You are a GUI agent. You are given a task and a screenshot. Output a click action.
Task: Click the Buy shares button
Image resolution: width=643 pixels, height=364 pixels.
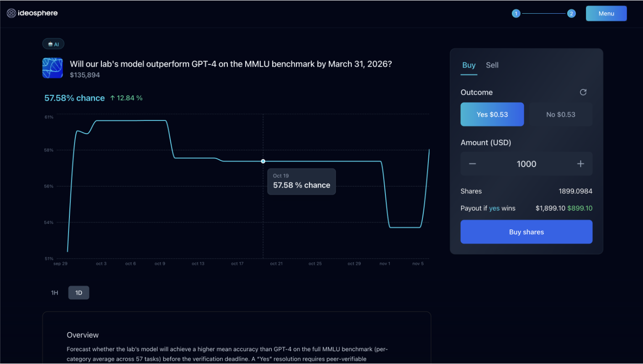(526, 232)
